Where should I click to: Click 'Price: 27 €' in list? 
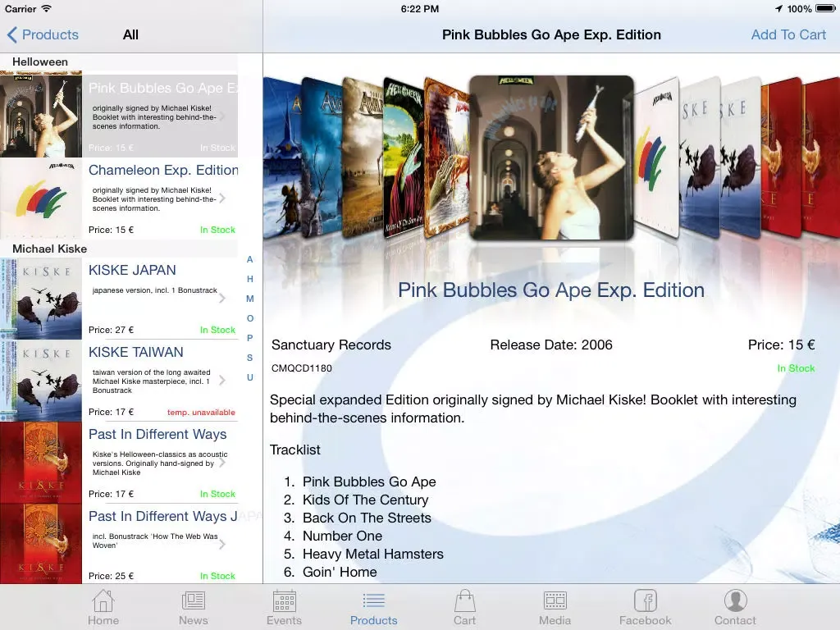(x=111, y=330)
